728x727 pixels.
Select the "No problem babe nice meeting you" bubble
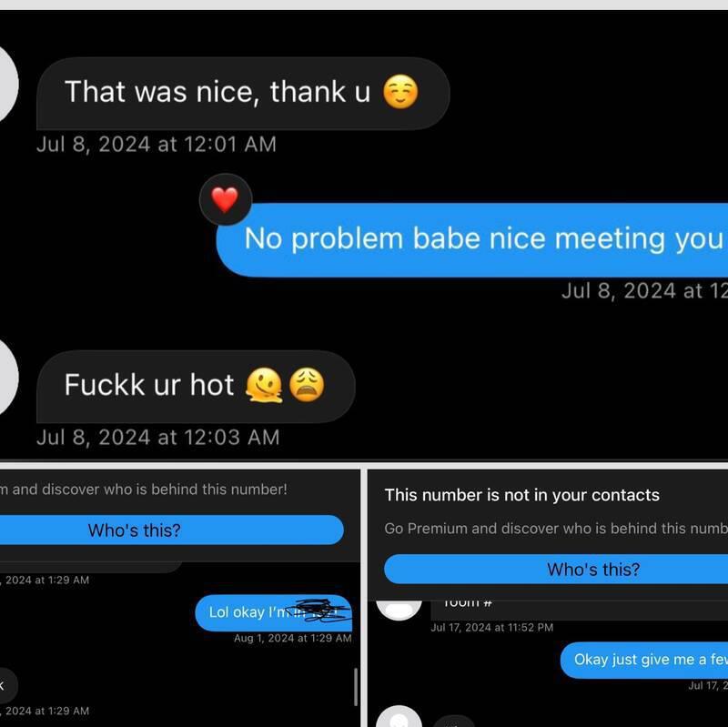click(x=471, y=239)
